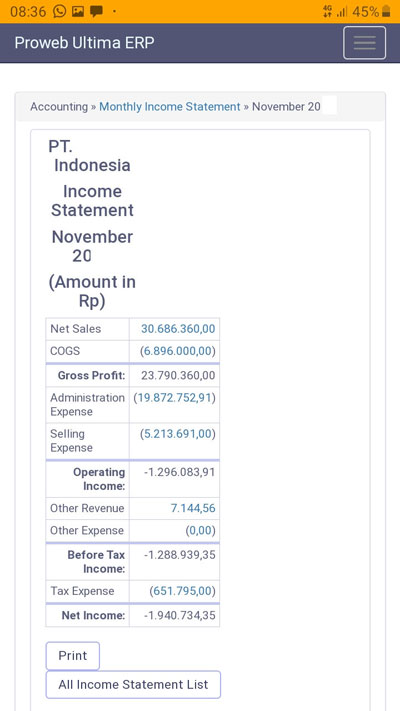Screen dimensions: 400x711
Task: Open the hamburger navigation menu
Action: pyautogui.click(x=364, y=43)
